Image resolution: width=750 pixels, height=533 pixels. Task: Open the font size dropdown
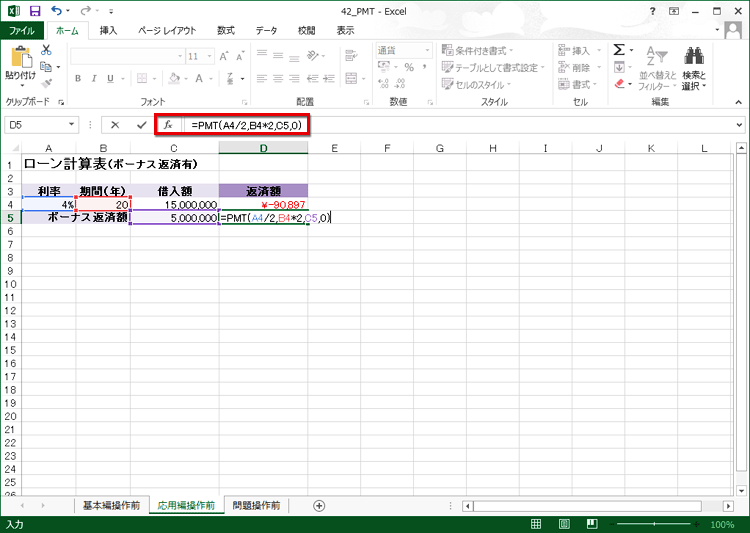click(x=210, y=56)
